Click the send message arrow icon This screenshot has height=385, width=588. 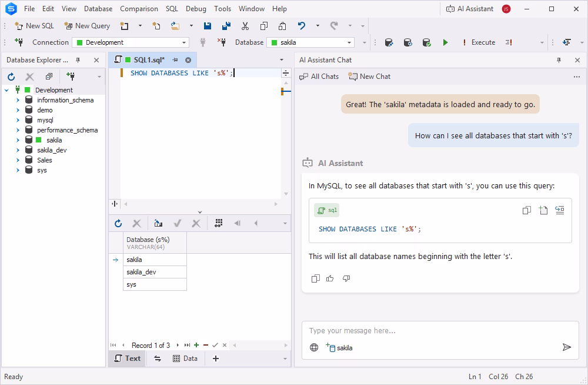point(567,347)
